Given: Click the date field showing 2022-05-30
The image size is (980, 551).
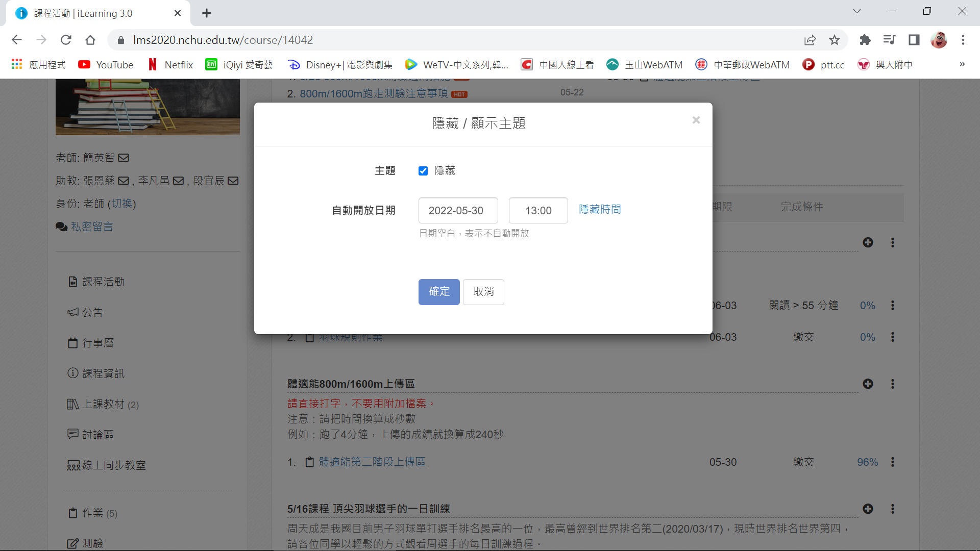Looking at the screenshot, I should point(458,210).
